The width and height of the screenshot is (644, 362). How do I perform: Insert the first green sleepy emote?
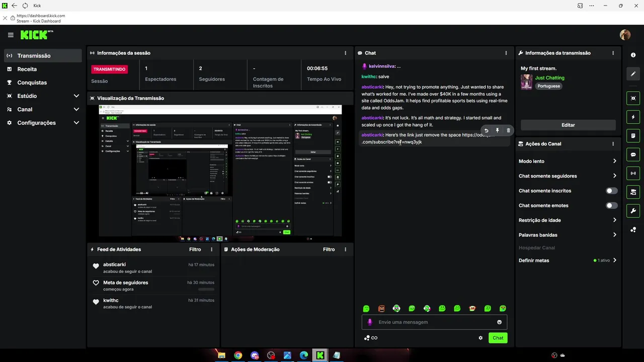366,308
